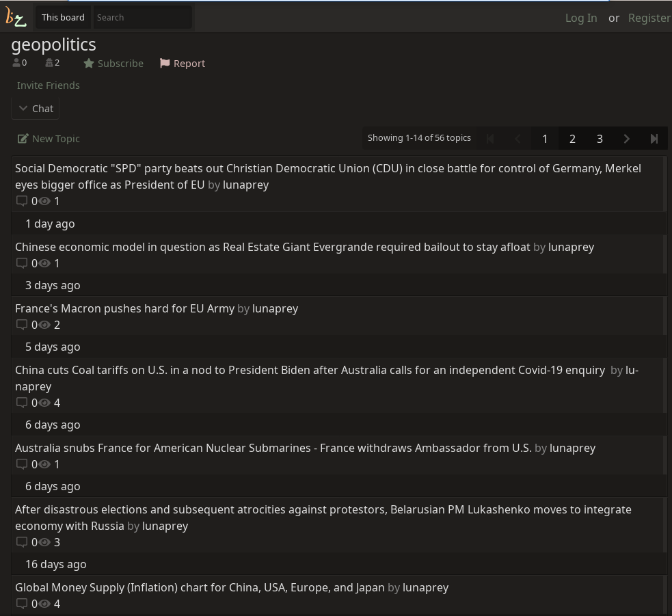Click the New Topic pencil icon
Screen dimensions: 672x616
pos(23,139)
